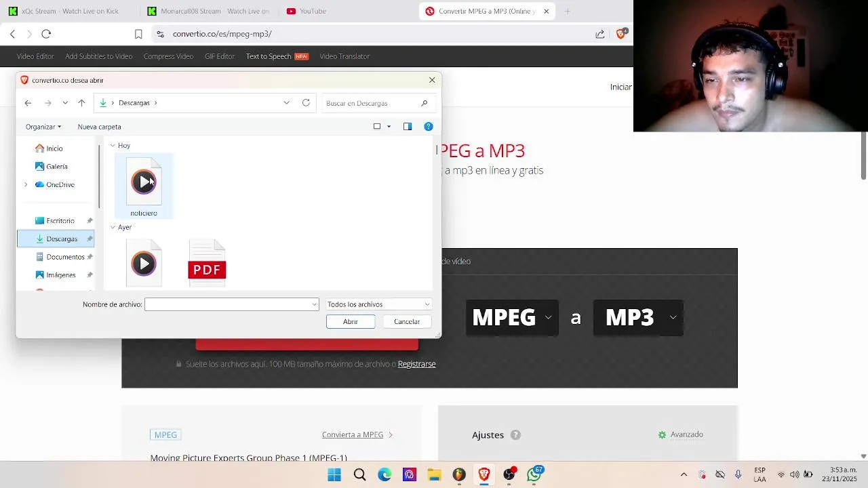The height and width of the screenshot is (488, 868).
Task: Share the page from address bar
Action: pos(600,34)
